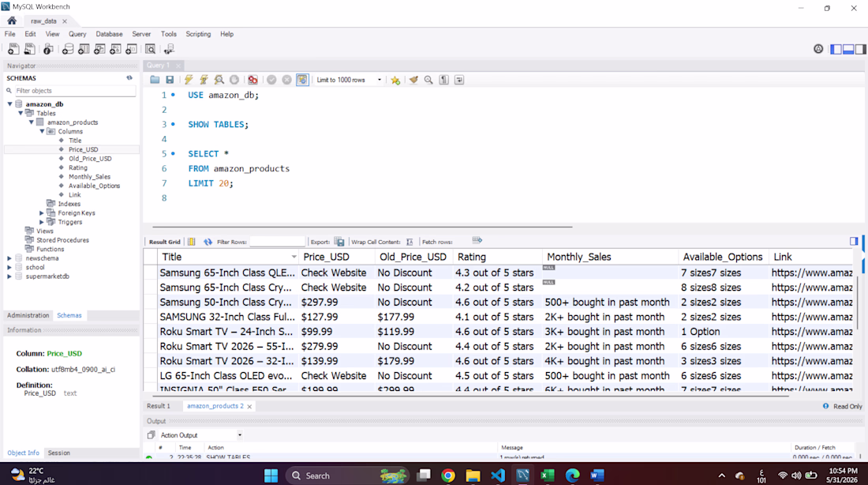Rollback transaction icon in query toolbar
Image resolution: width=868 pixels, height=485 pixels.
286,80
